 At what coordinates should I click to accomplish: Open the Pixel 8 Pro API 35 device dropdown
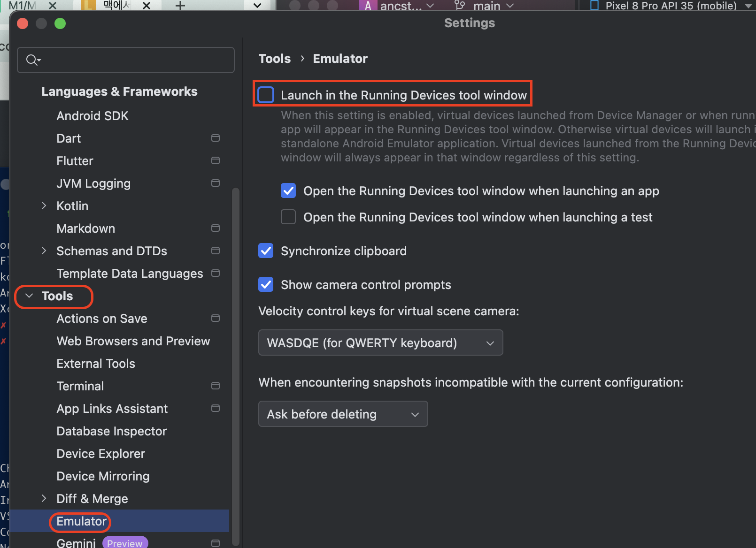[748, 6]
